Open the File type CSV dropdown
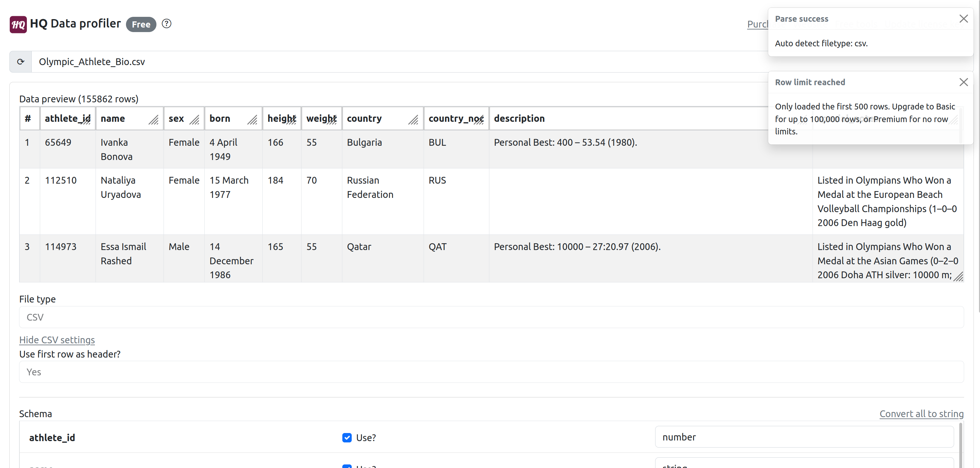The height and width of the screenshot is (468, 980). point(491,317)
